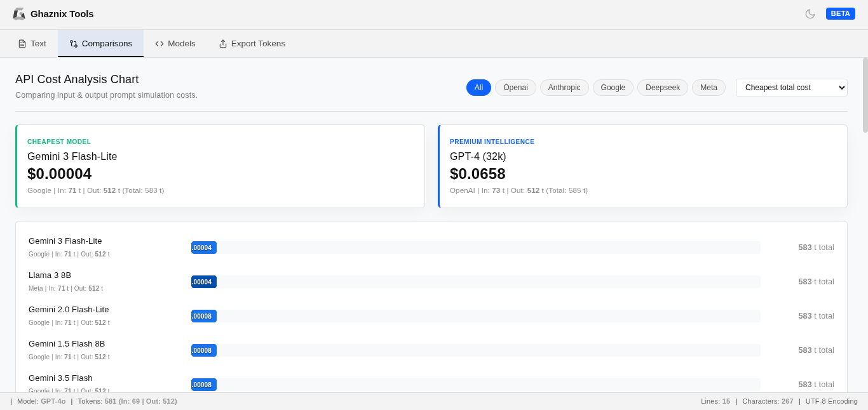
Task: Open the Export Tokens tab
Action: (x=252, y=44)
